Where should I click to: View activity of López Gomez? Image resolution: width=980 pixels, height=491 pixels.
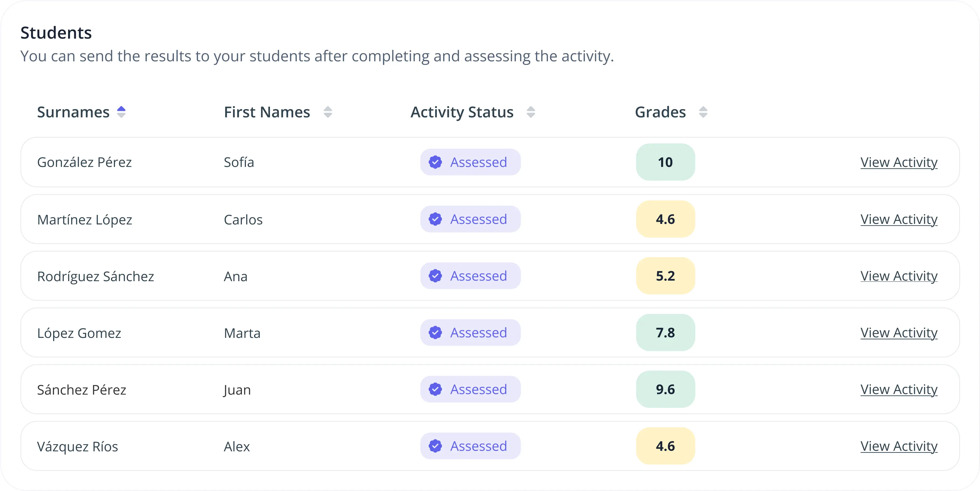(898, 333)
